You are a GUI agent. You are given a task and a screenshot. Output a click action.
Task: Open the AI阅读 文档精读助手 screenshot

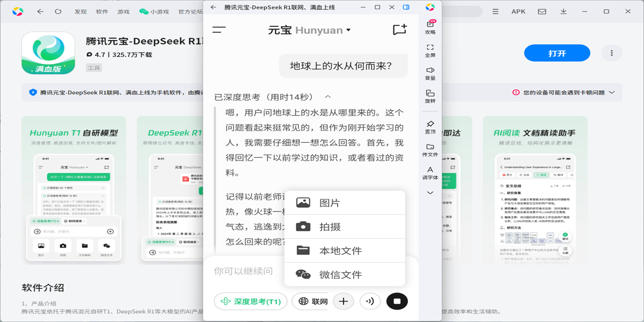point(535,190)
